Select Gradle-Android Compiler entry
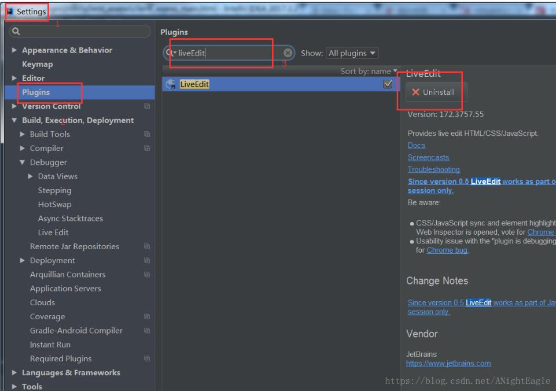This screenshot has height=392, width=556. coord(76,330)
